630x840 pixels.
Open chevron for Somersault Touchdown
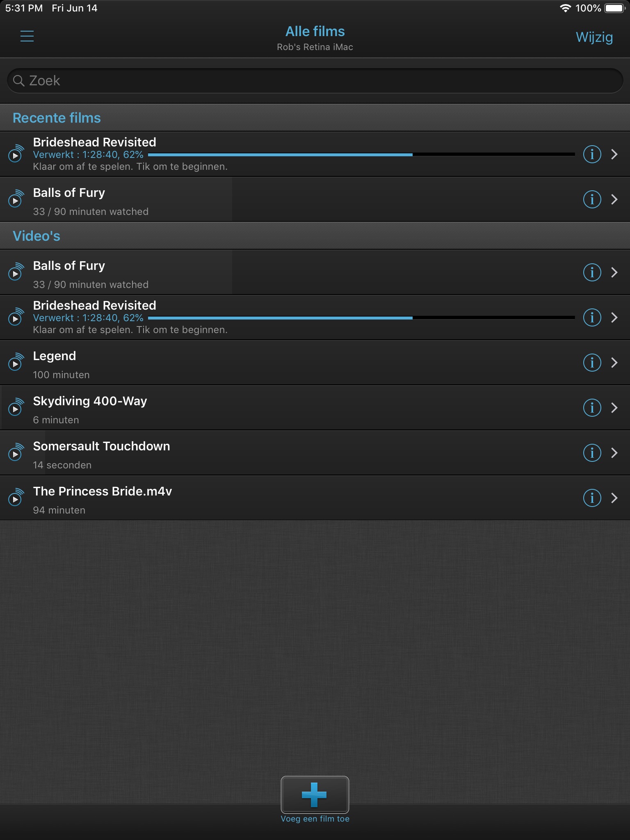[614, 453]
